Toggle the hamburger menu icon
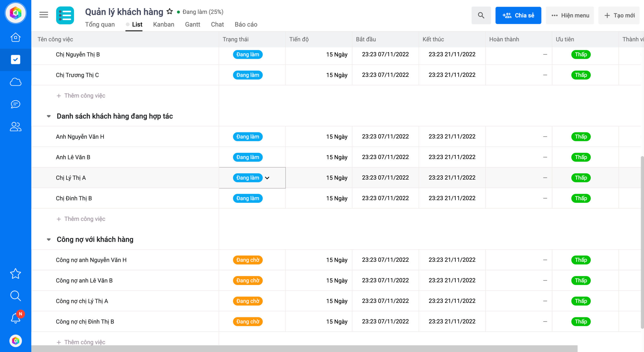The image size is (644, 352). (44, 15)
